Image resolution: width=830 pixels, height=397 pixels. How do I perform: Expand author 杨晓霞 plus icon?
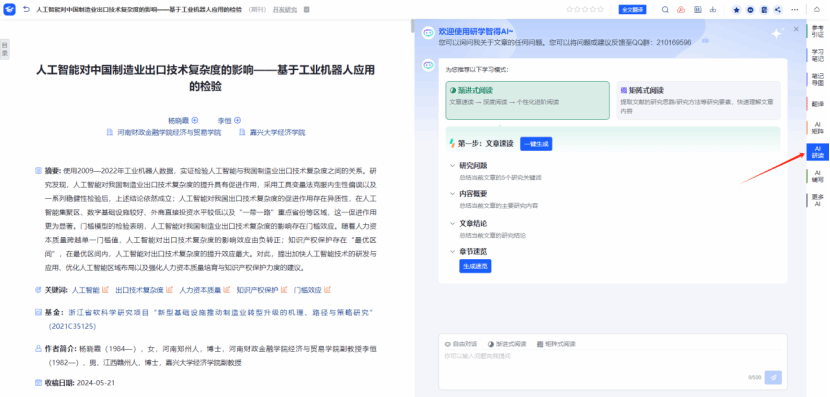coord(195,120)
